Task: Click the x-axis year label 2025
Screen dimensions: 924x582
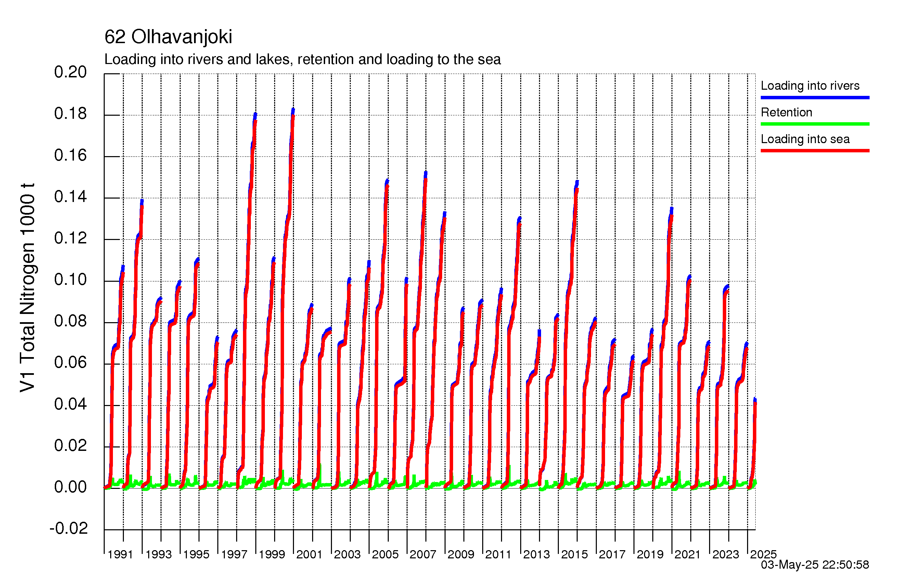Action: point(763,554)
